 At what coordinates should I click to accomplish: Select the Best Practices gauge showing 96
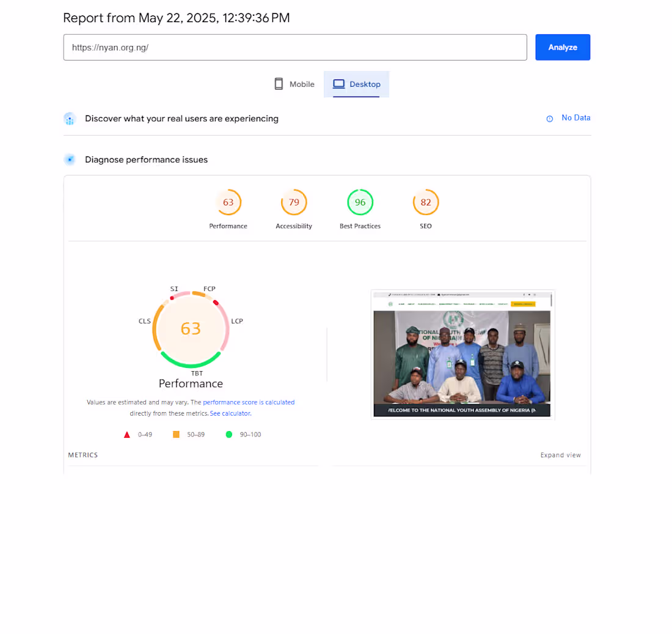coord(360,202)
